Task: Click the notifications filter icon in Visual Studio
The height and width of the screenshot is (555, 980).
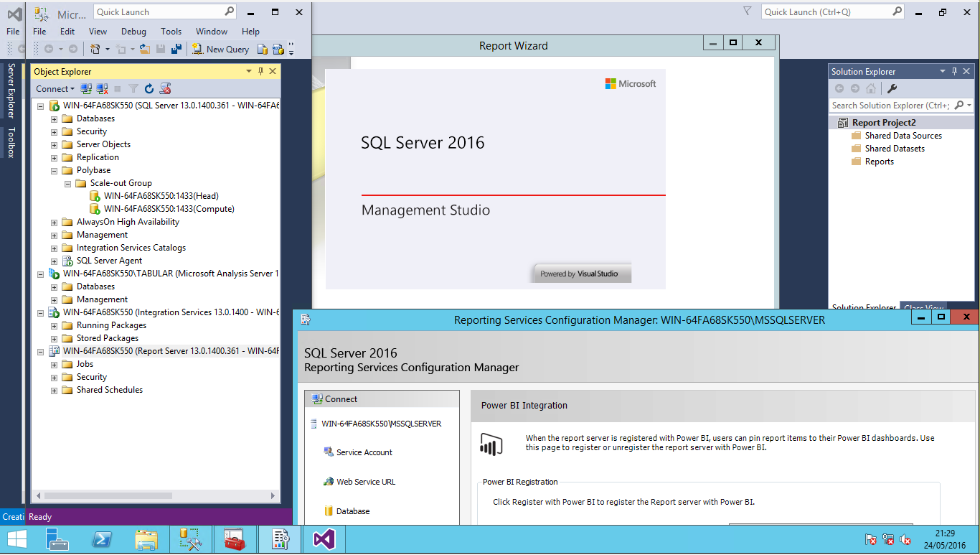Action: click(748, 11)
